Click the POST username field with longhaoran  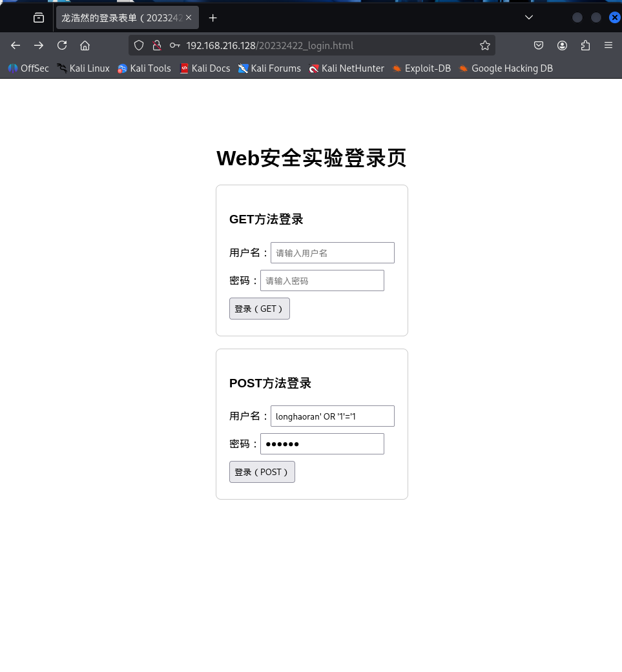(332, 416)
